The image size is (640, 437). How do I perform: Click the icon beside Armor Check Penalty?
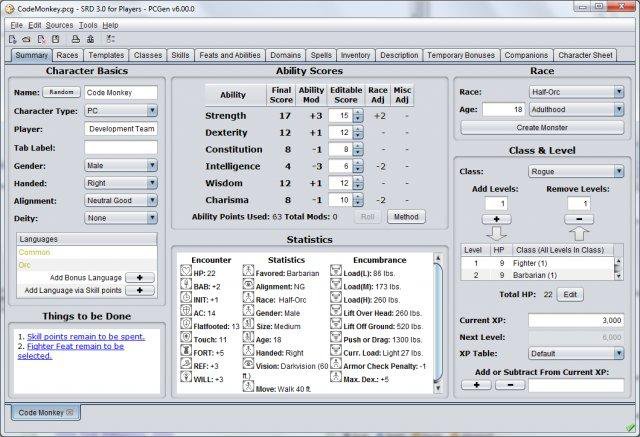coord(336,364)
